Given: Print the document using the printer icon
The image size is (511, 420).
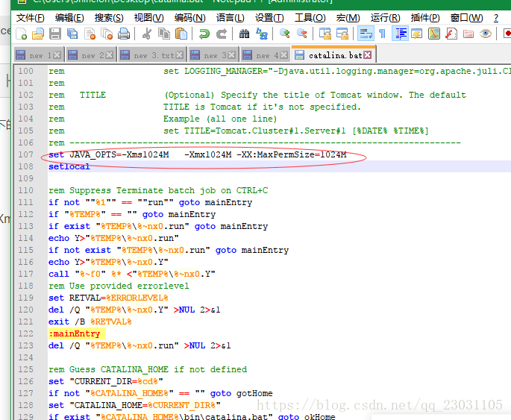Looking at the screenshot, I should click(x=124, y=34).
